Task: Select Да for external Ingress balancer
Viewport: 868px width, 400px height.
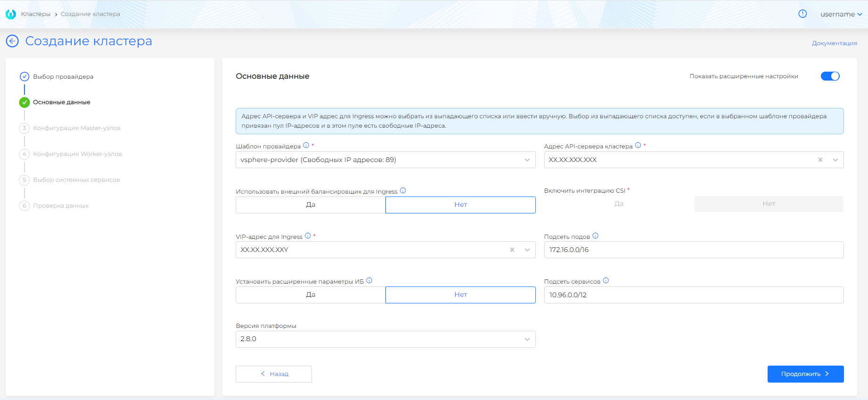Action: 311,205
